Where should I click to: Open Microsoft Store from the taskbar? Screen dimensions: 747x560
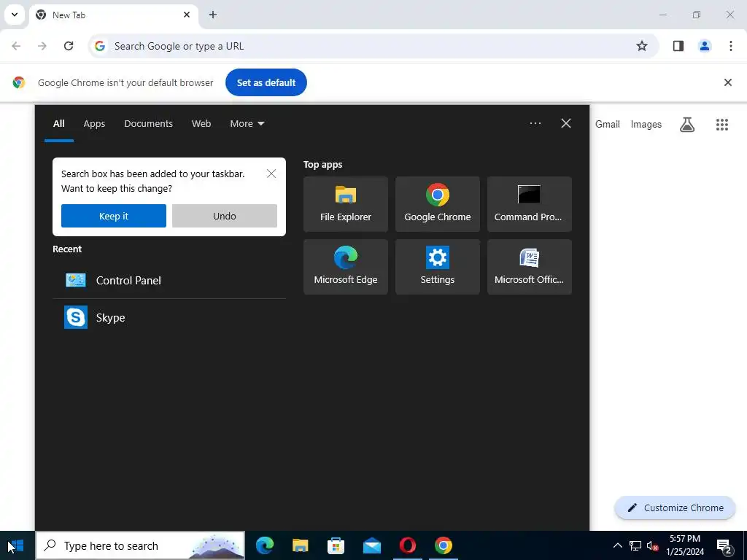click(x=336, y=545)
